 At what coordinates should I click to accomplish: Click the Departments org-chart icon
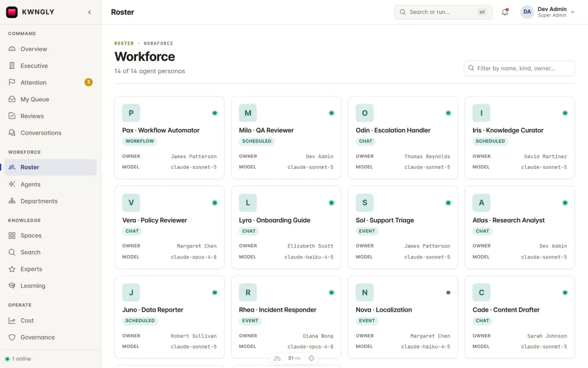[12, 201]
